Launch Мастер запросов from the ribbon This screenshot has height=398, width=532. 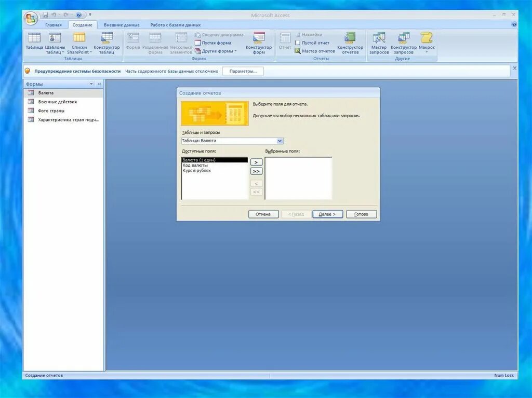point(379,43)
